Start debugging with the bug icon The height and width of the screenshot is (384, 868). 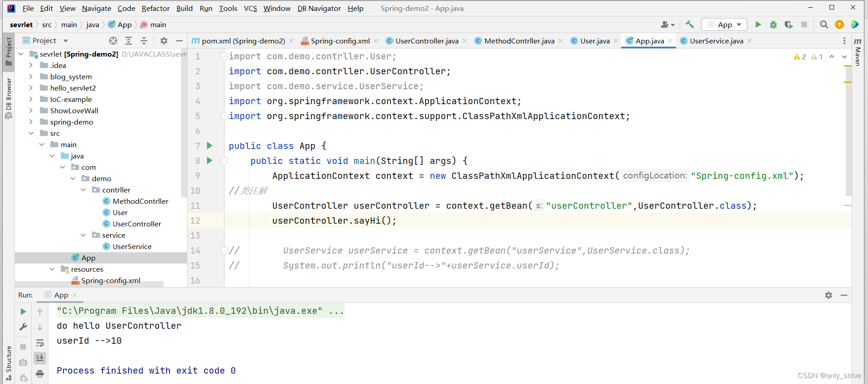[773, 24]
